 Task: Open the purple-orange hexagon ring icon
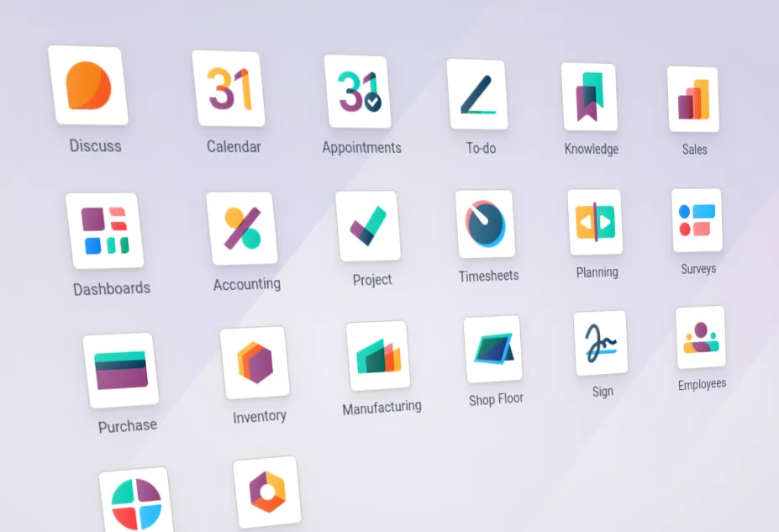tap(267, 492)
